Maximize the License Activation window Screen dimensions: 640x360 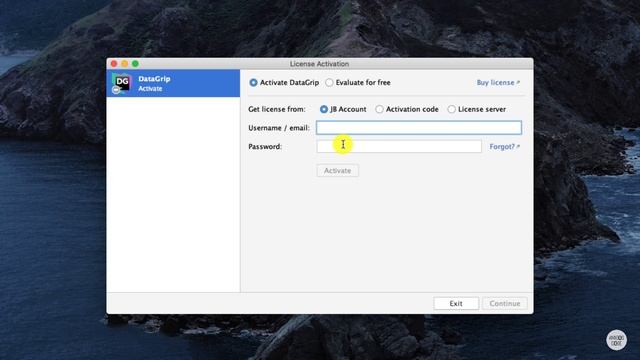pyautogui.click(x=135, y=64)
